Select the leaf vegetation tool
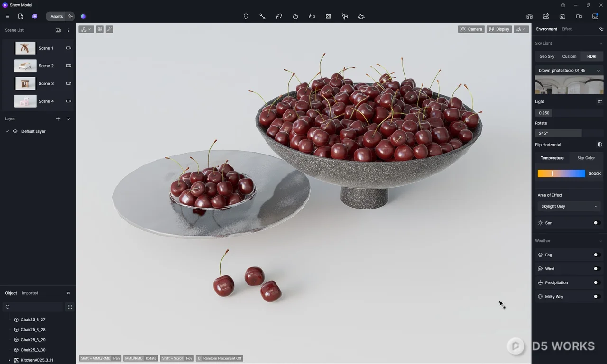This screenshot has width=607, height=364. point(279,16)
